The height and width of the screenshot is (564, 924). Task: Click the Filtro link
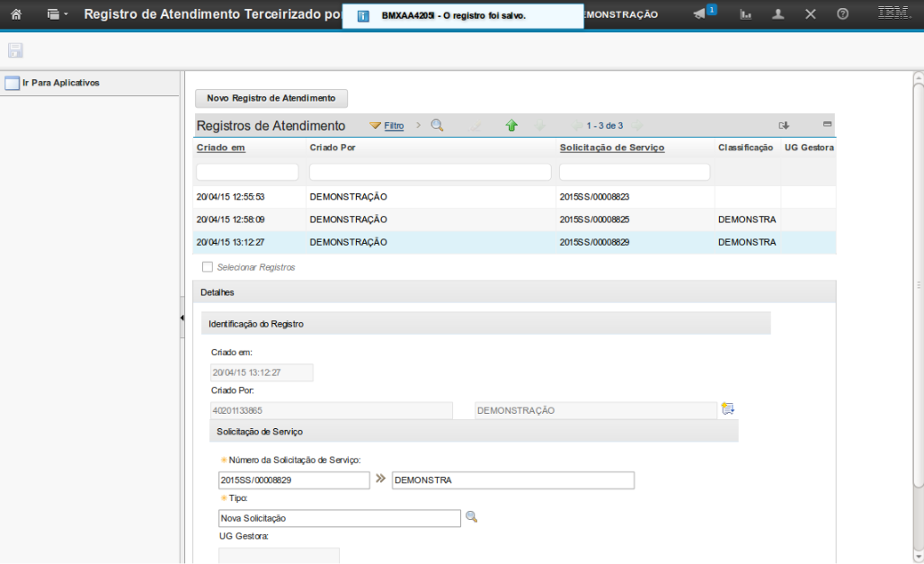[x=394, y=126]
